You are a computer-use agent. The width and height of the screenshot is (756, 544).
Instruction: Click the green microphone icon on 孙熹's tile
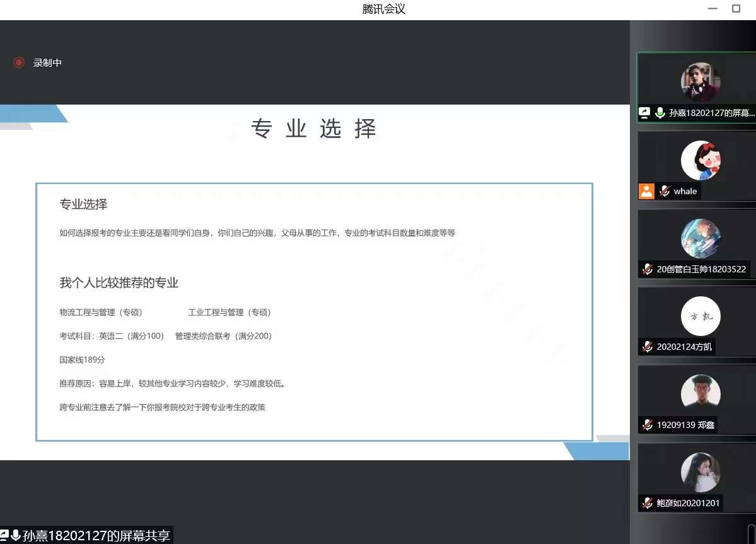[x=660, y=113]
